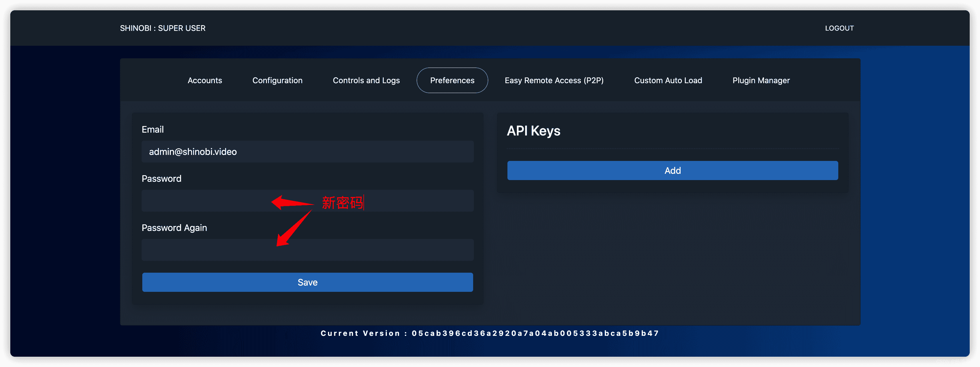Click the Password field label
Viewport: 980px width, 367px height.
(161, 179)
